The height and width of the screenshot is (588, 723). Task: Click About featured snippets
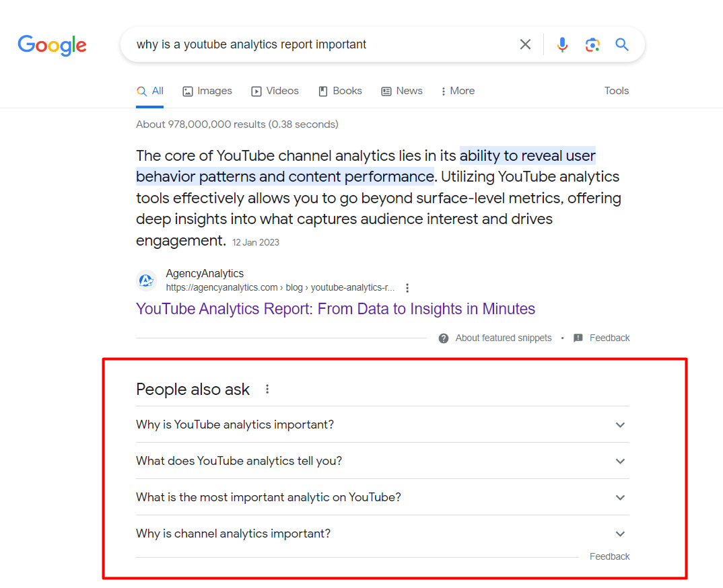pos(504,338)
